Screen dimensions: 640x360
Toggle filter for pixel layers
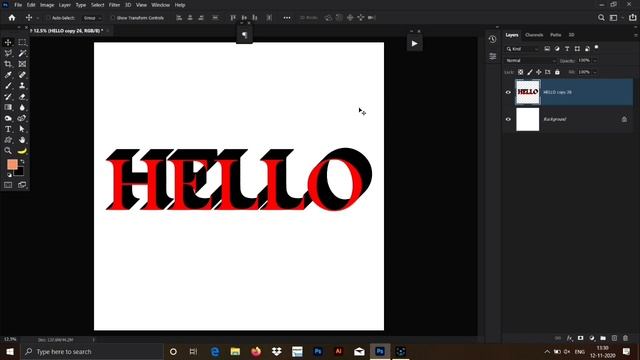547,49
